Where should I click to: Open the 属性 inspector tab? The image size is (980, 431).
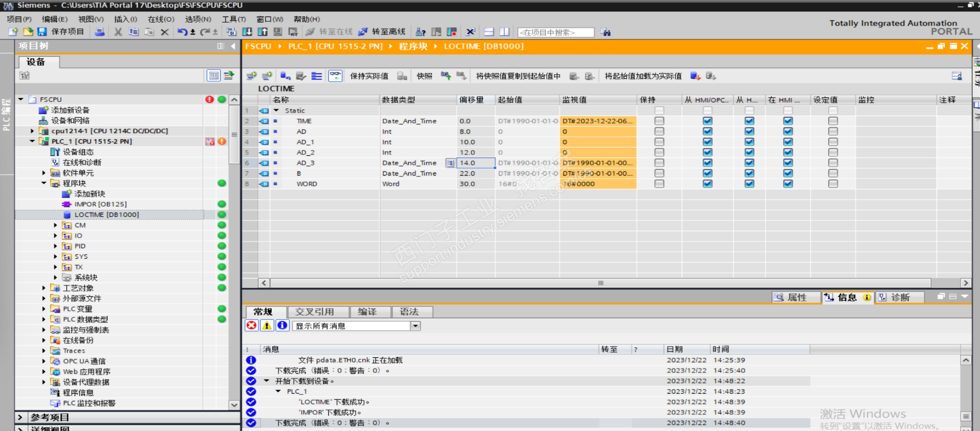click(x=797, y=297)
